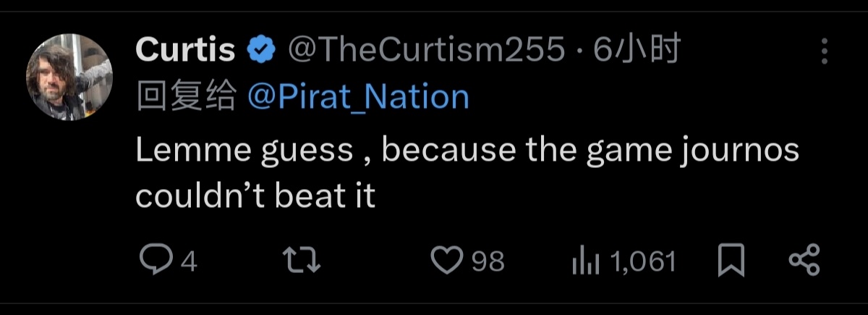
Task: Open Curtis's profile picture avatar
Action: (x=69, y=77)
